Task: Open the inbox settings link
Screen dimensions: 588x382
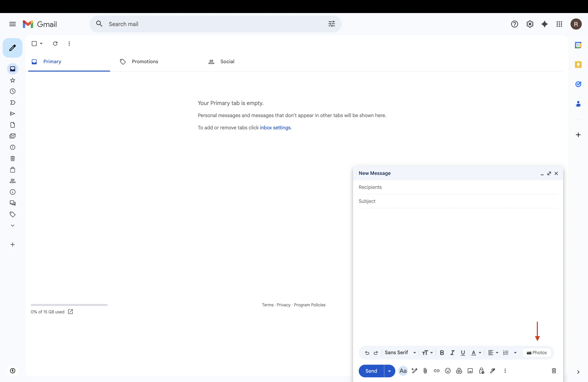Action: (275, 128)
